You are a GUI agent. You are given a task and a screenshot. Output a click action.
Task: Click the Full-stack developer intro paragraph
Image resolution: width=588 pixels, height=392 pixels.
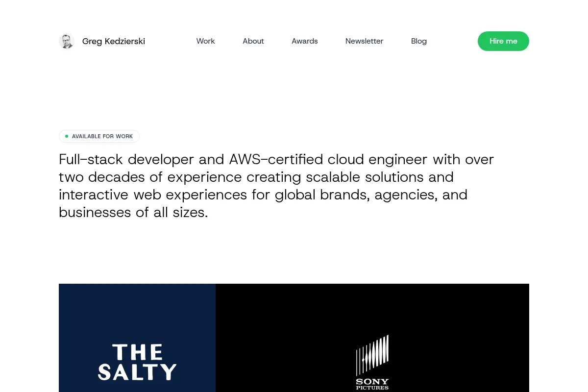(x=276, y=186)
